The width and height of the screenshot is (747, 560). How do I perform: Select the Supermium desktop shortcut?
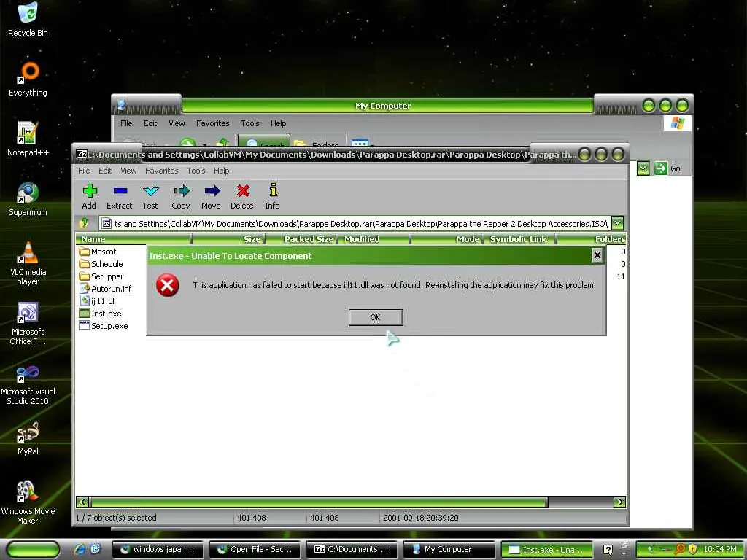(28, 199)
